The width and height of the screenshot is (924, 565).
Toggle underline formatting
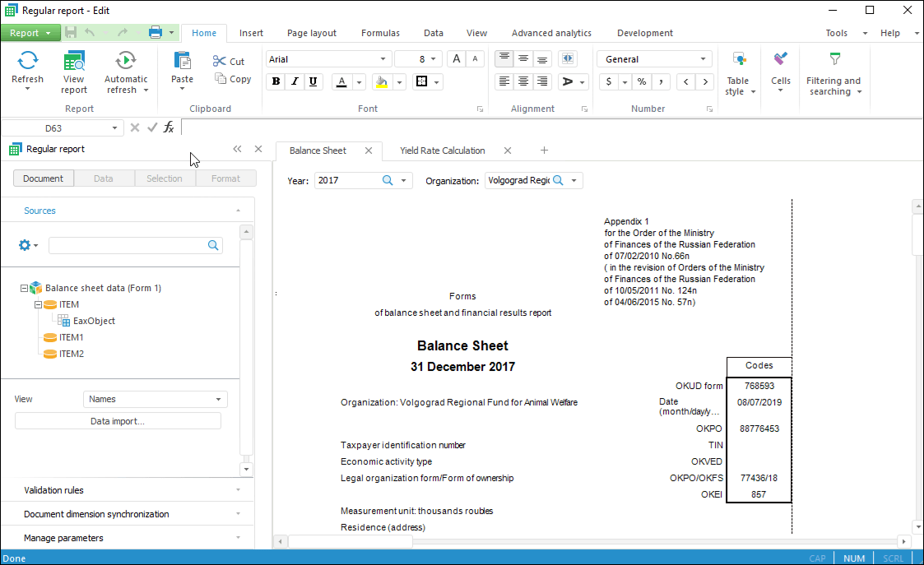pyautogui.click(x=313, y=81)
